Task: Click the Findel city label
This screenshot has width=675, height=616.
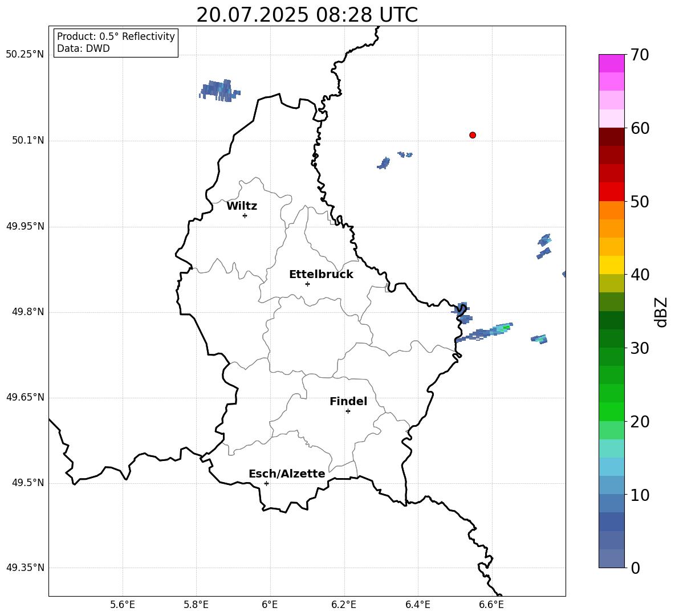Action: click(348, 401)
